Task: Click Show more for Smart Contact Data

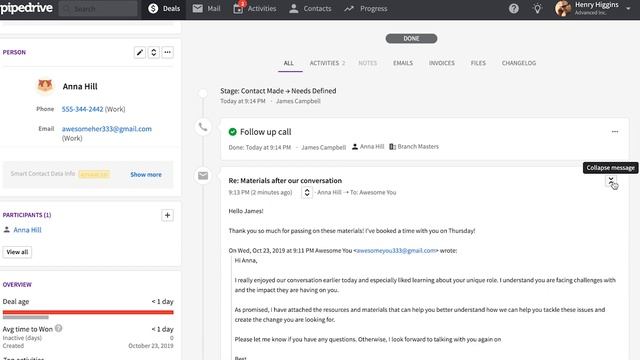Action: coord(146,174)
